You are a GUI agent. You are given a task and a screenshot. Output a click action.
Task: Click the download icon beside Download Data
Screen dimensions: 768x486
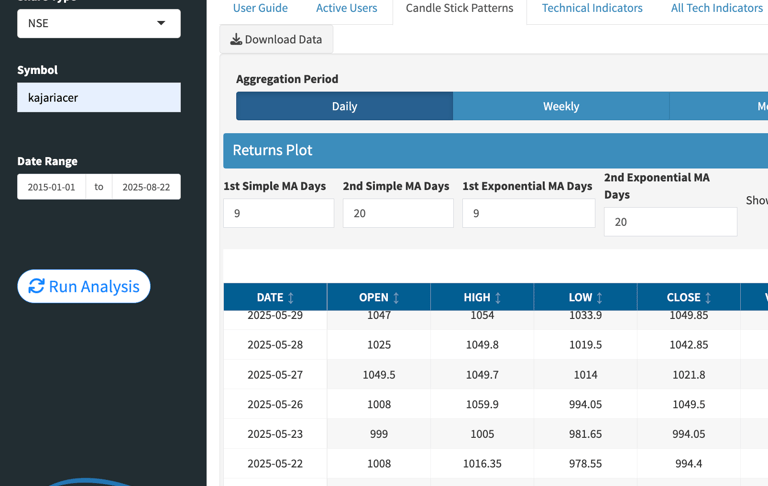tap(236, 39)
